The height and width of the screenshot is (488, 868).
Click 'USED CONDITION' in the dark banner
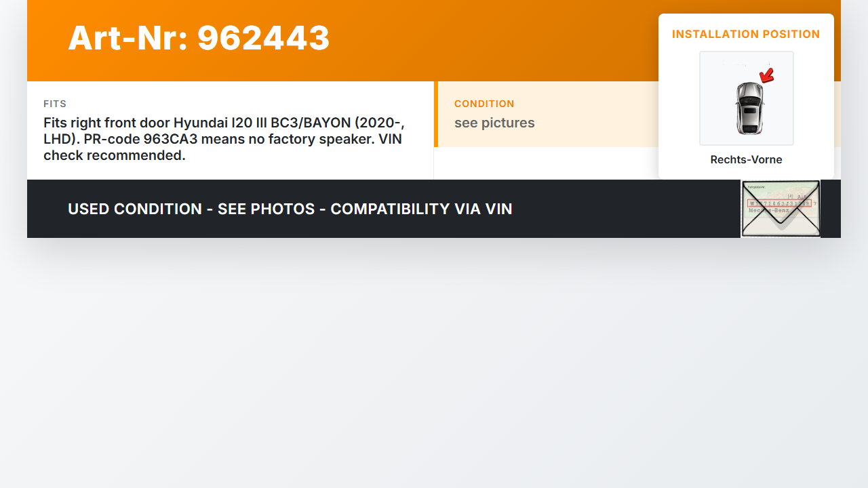135,209
